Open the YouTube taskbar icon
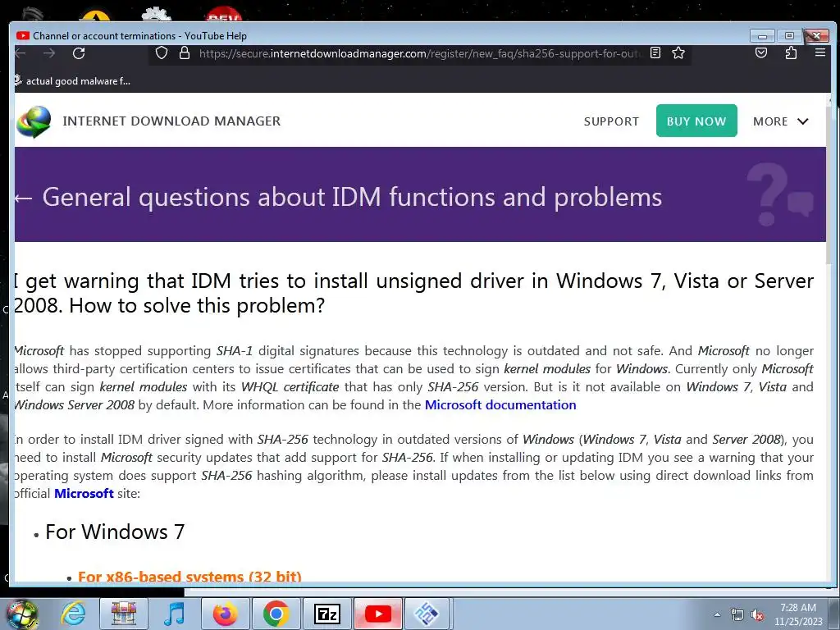This screenshot has width=840, height=630. pos(377,614)
